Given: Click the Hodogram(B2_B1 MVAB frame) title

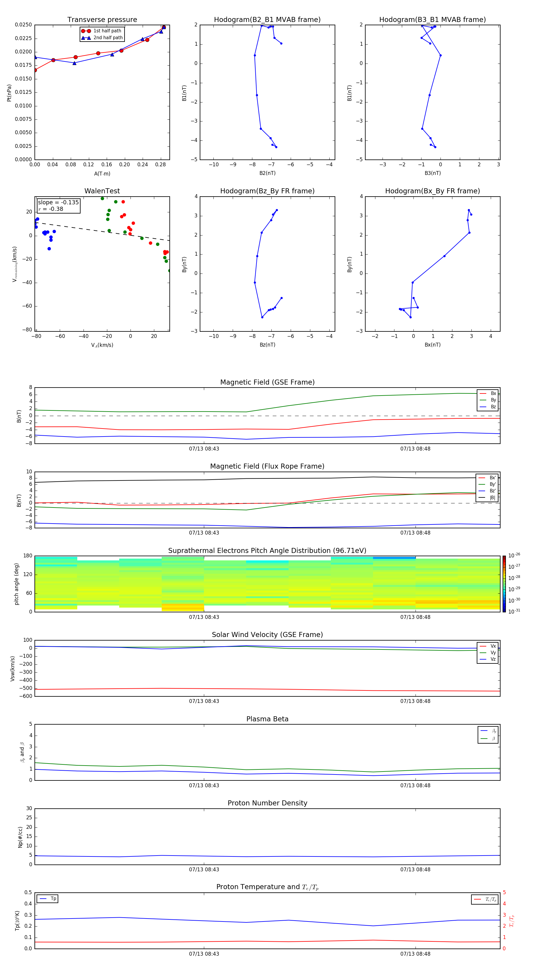Looking at the screenshot, I should [x=267, y=20].
